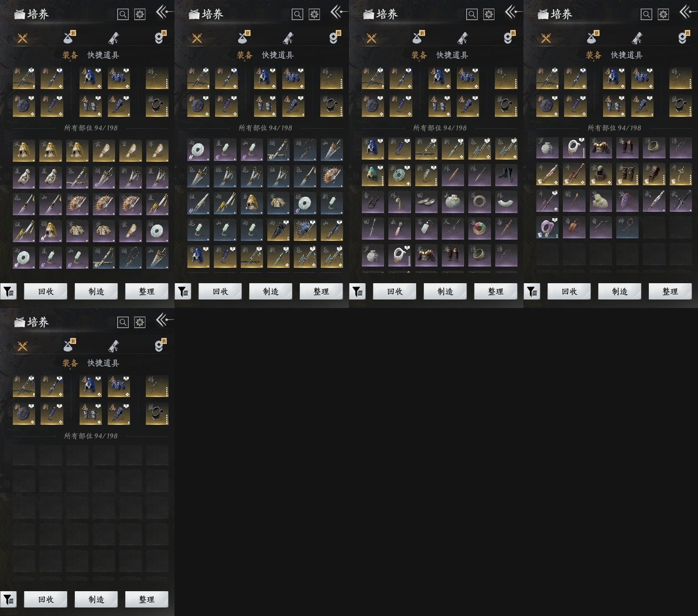This screenshot has height=616, width=698.
Task: Pick the interlocked dark chain rings item
Action: [373, 201]
